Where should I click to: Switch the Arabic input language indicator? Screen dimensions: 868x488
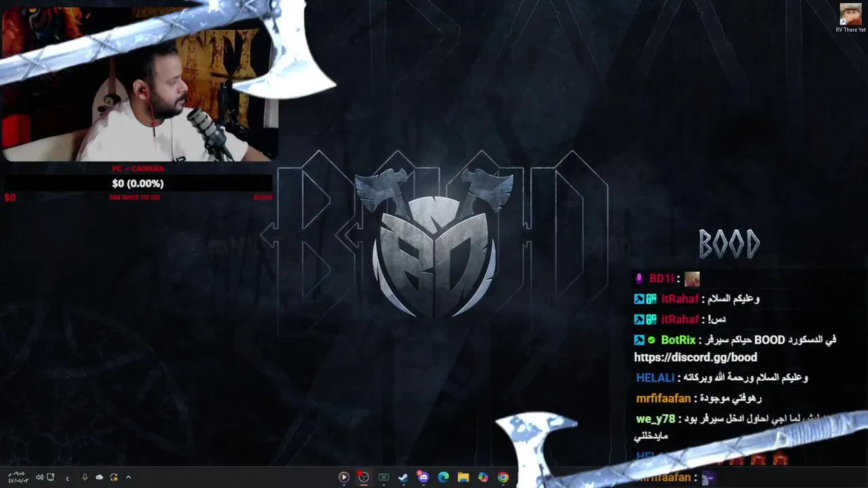(68, 478)
